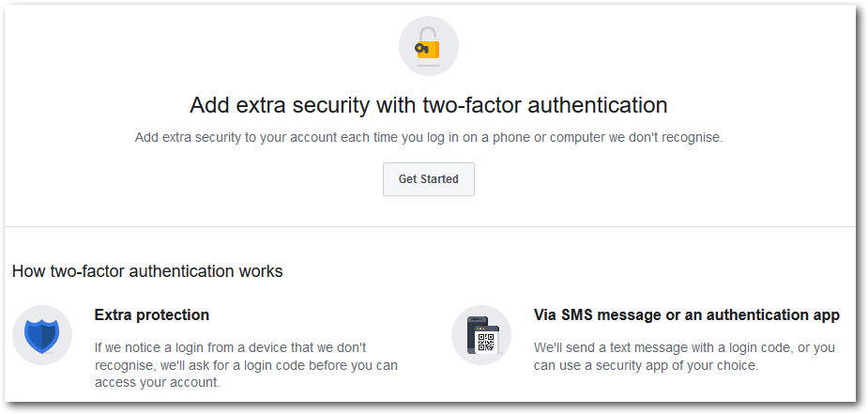Click the horizontal divider below Get Started
This screenshot has width=868, height=414.
point(430,226)
